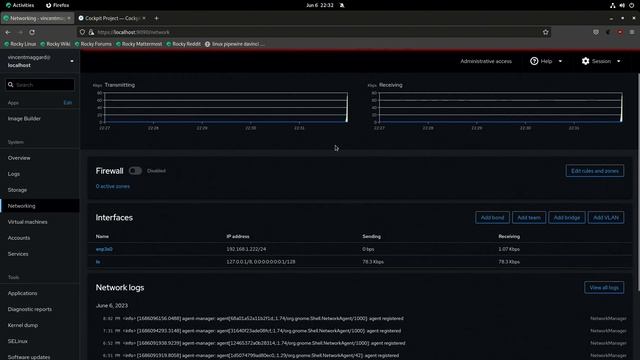Click the red extension icon in Firefox toolbar
640x360 pixels.
[620, 32]
